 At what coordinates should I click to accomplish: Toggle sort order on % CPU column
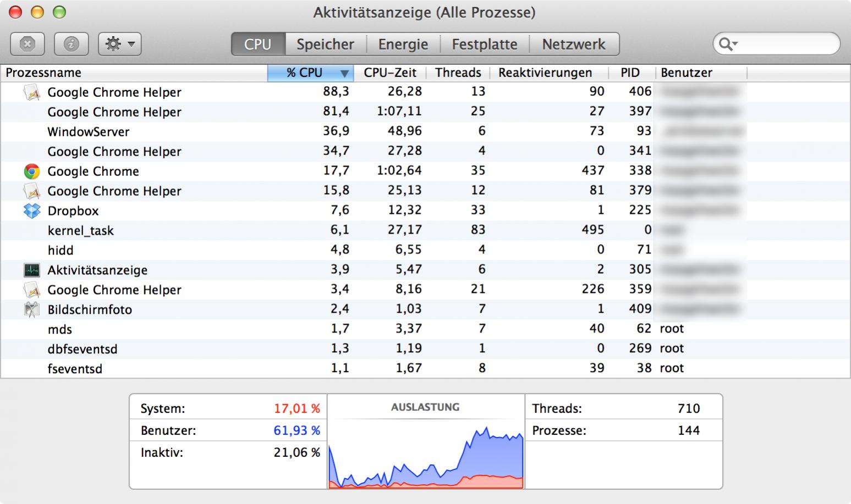[310, 73]
